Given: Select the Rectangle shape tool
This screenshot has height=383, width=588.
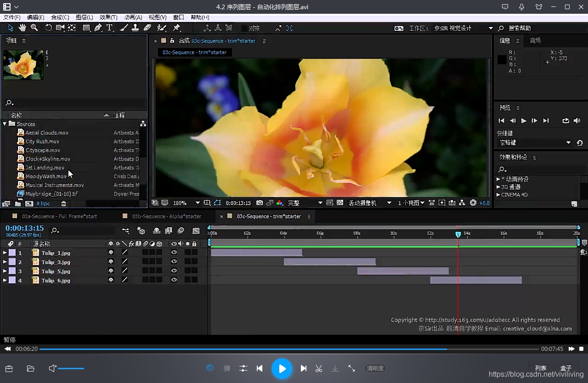Looking at the screenshot, I should click(86, 28).
